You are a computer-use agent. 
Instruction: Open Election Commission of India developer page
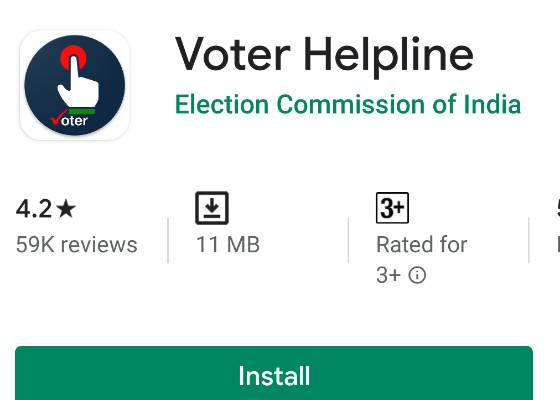pos(348,104)
